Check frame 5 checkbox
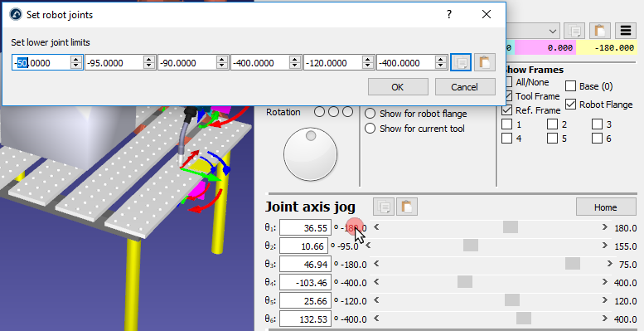The width and height of the screenshot is (644, 331). tap(552, 139)
